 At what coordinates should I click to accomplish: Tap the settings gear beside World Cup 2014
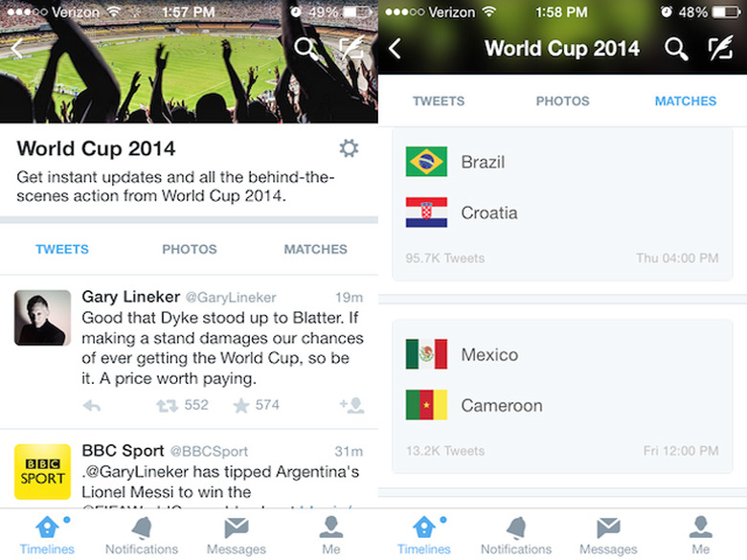[x=349, y=148]
